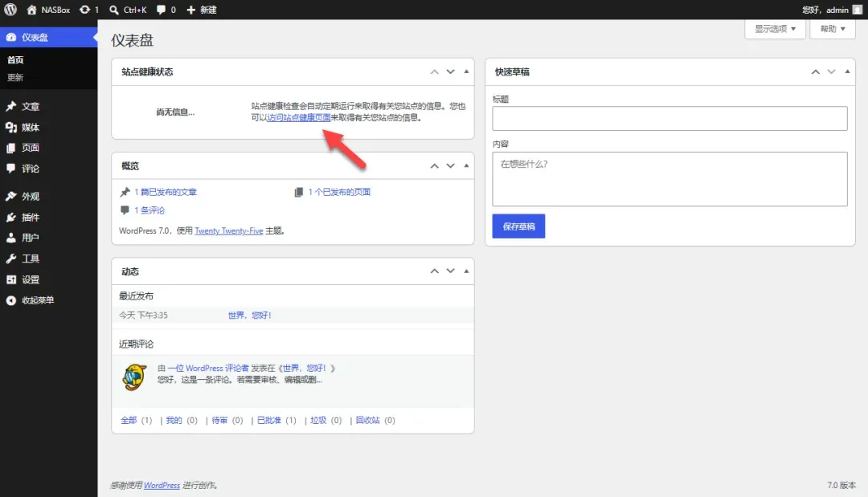Click the 保存草稿 button
Viewport: 868px width, 497px height.
518,226
